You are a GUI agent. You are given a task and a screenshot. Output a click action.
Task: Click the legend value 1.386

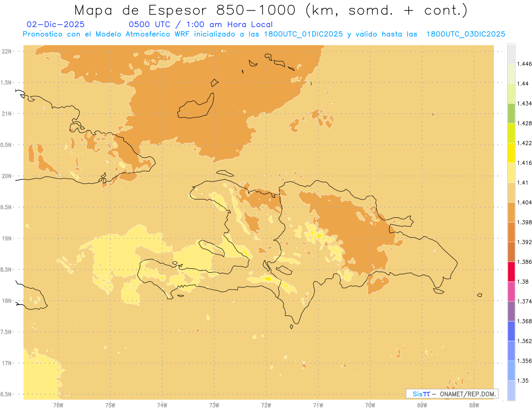(524, 262)
